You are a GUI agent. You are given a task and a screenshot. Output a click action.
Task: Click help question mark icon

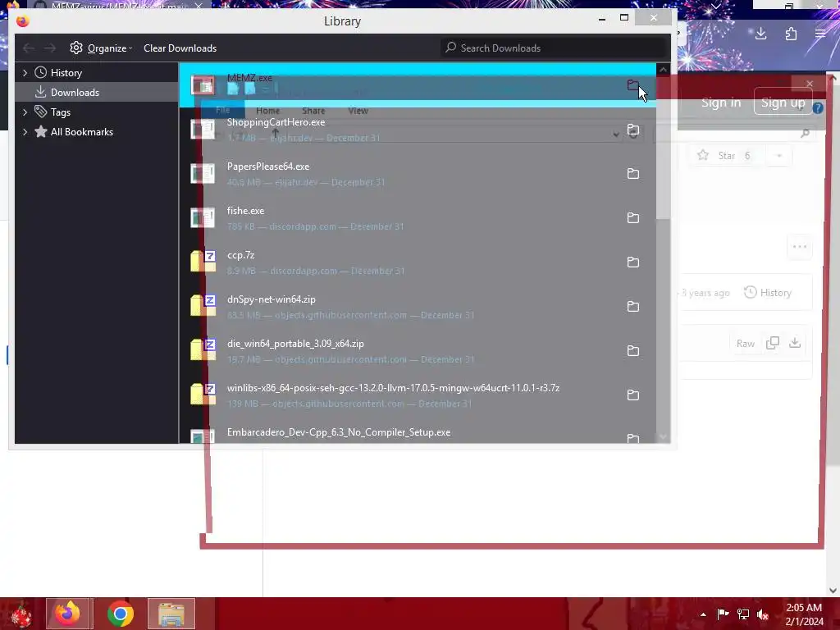tap(818, 107)
